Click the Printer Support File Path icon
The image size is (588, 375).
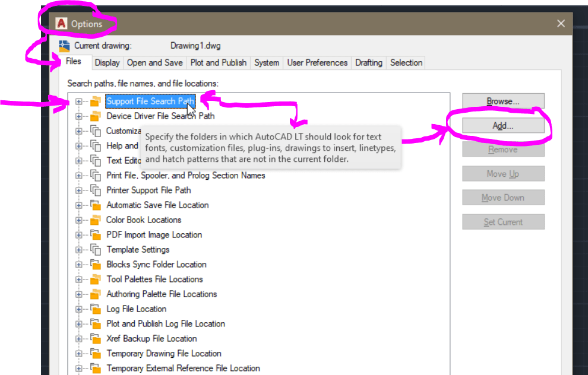[96, 190]
